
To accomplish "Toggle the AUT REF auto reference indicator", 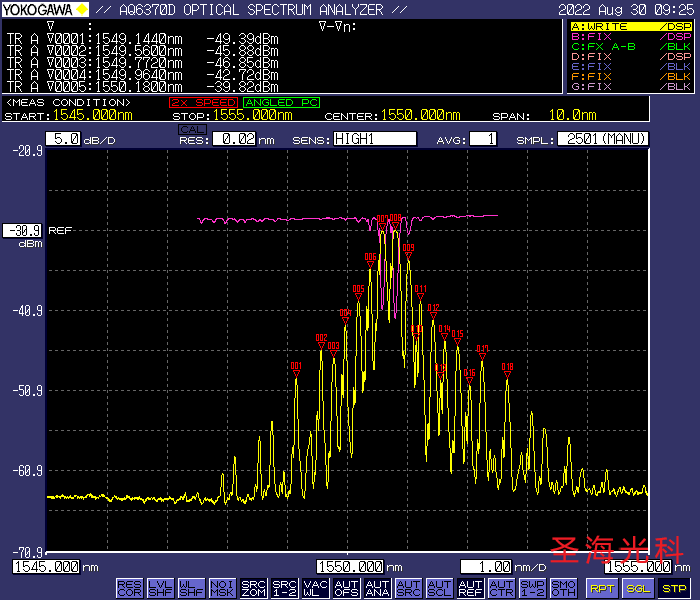I will (x=471, y=588).
